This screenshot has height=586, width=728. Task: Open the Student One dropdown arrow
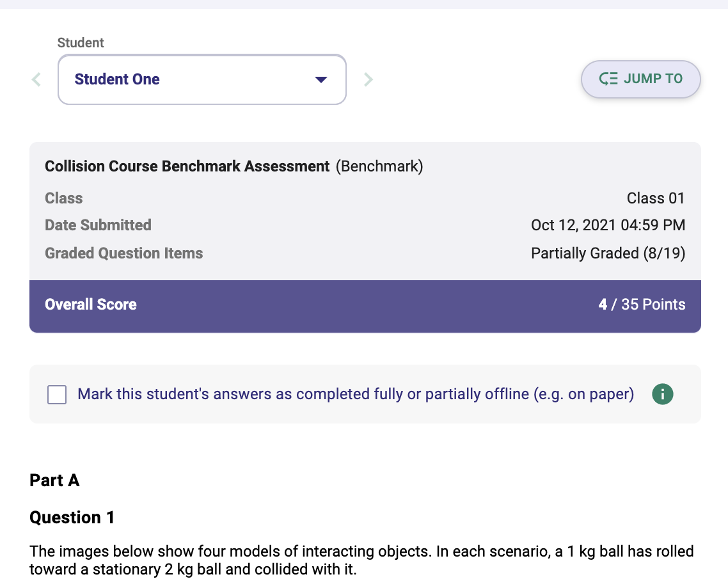pos(321,79)
